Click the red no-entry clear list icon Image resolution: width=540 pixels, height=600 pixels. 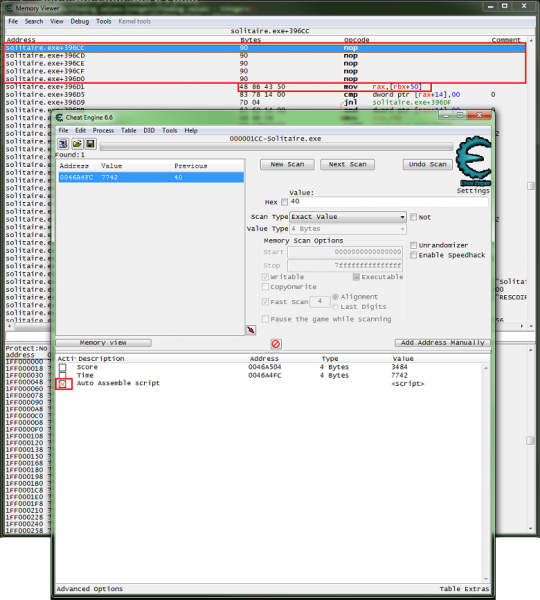coord(276,344)
